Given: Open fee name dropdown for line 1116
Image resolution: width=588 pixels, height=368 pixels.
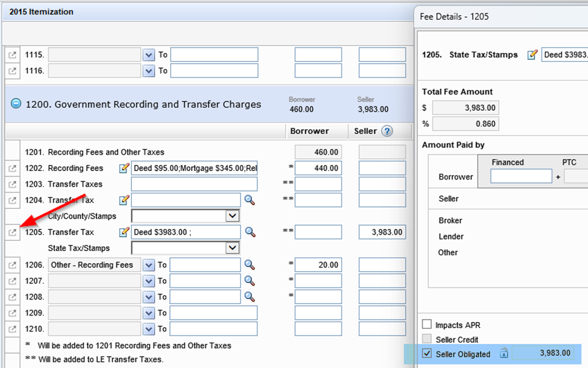Looking at the screenshot, I should tap(149, 70).
